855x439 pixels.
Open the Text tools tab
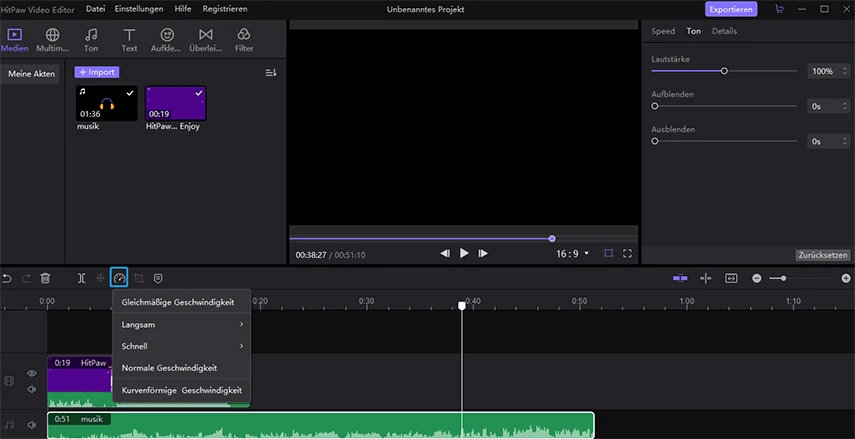(129, 41)
